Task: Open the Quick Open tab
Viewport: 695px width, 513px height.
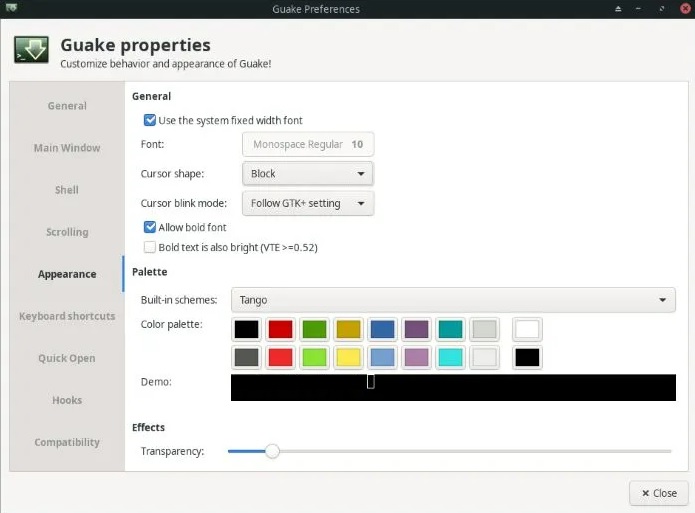Action: [67, 358]
